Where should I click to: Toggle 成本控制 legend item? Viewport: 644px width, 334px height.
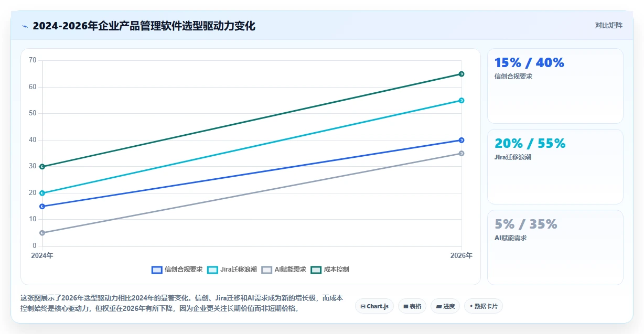pyautogui.click(x=330, y=270)
